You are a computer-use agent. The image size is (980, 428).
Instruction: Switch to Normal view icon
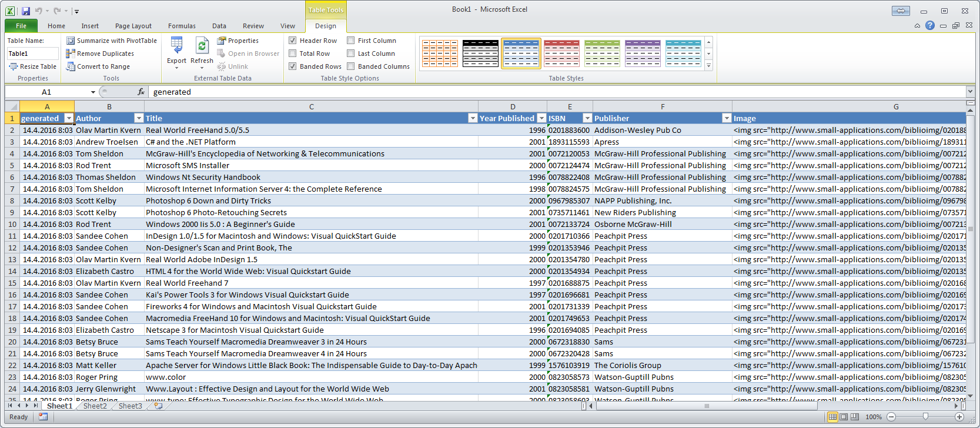point(832,417)
